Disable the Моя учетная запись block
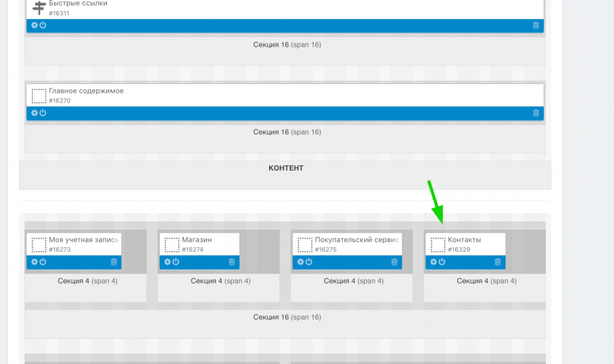 coord(42,262)
